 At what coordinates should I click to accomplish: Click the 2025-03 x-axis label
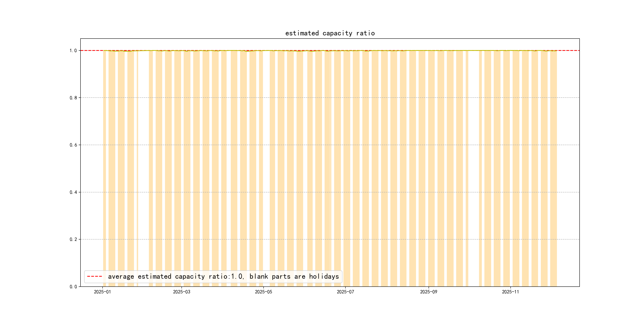click(x=181, y=292)
